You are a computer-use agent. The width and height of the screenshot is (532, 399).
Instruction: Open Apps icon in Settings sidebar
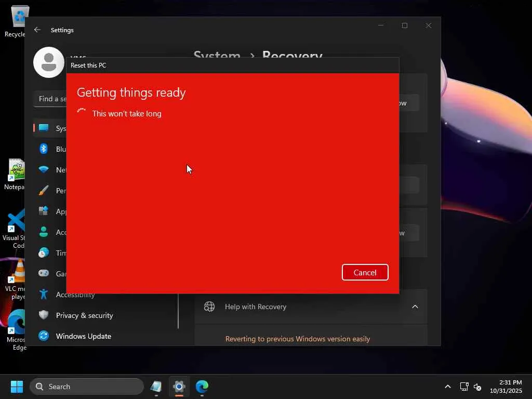point(44,211)
